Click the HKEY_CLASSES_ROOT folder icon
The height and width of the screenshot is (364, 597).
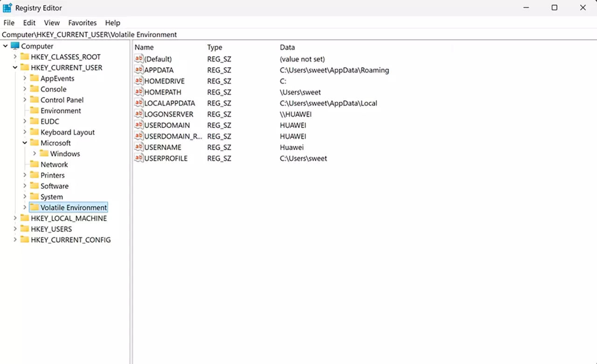25,57
